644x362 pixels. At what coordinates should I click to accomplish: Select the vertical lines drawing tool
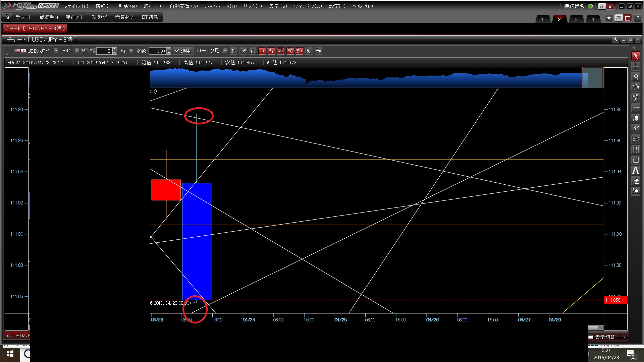click(x=636, y=150)
